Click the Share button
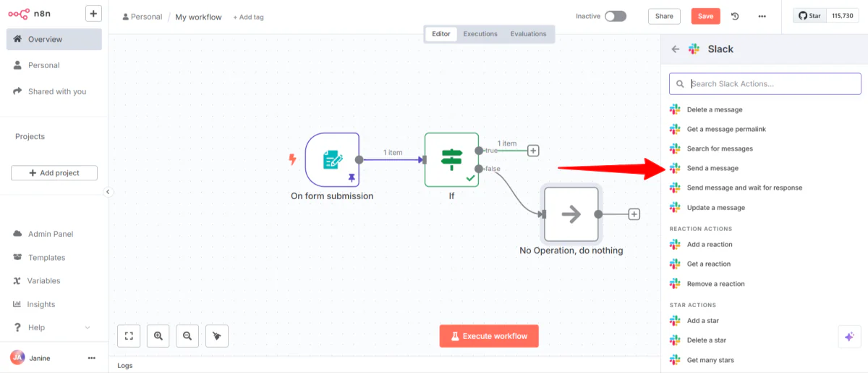 point(664,16)
